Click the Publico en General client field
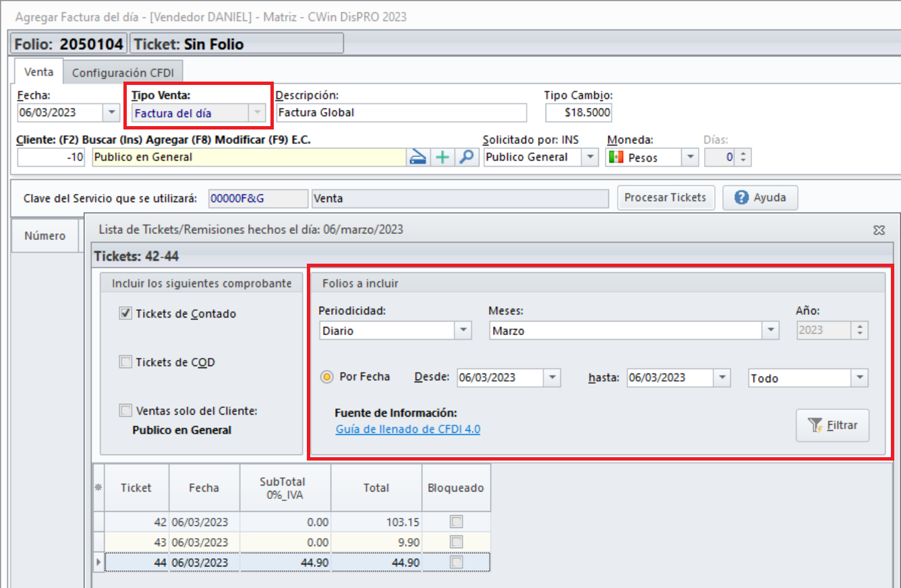The width and height of the screenshot is (901, 588). (x=249, y=157)
